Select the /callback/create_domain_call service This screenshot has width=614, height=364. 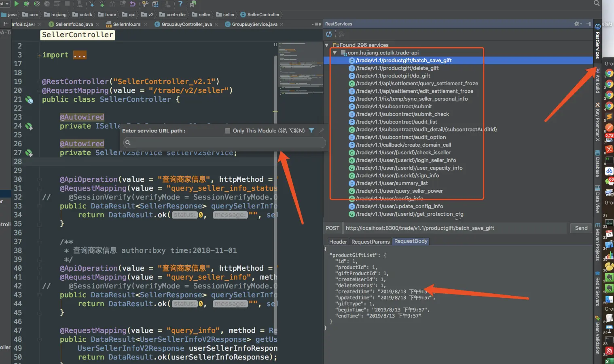tap(403, 145)
